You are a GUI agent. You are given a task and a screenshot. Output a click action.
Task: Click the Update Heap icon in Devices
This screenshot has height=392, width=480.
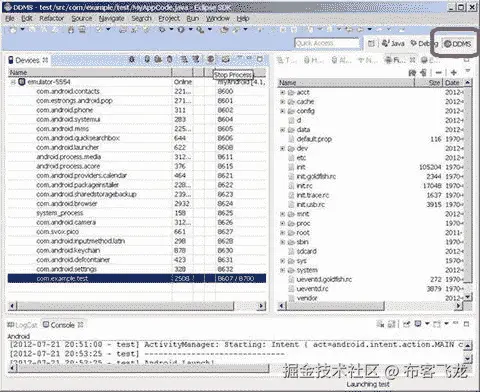[x=147, y=59]
